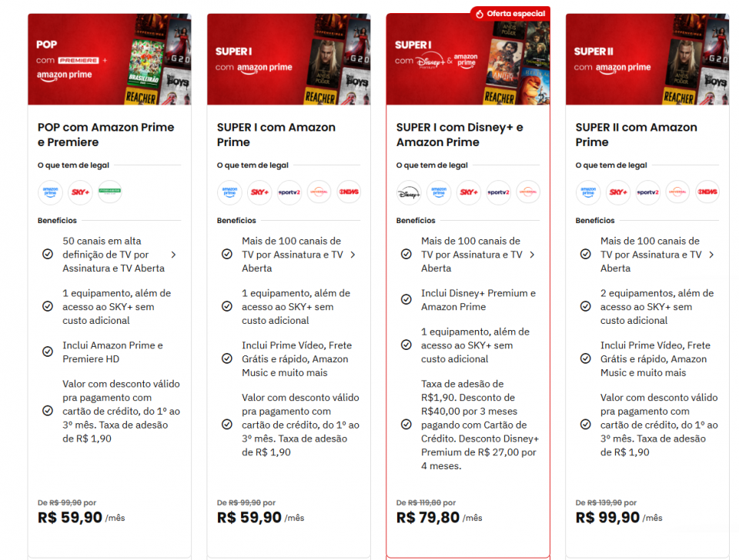The height and width of the screenshot is (560, 739).
Task: Click the SKY+ icon in SUPER I Disney+ card
Action: (469, 192)
